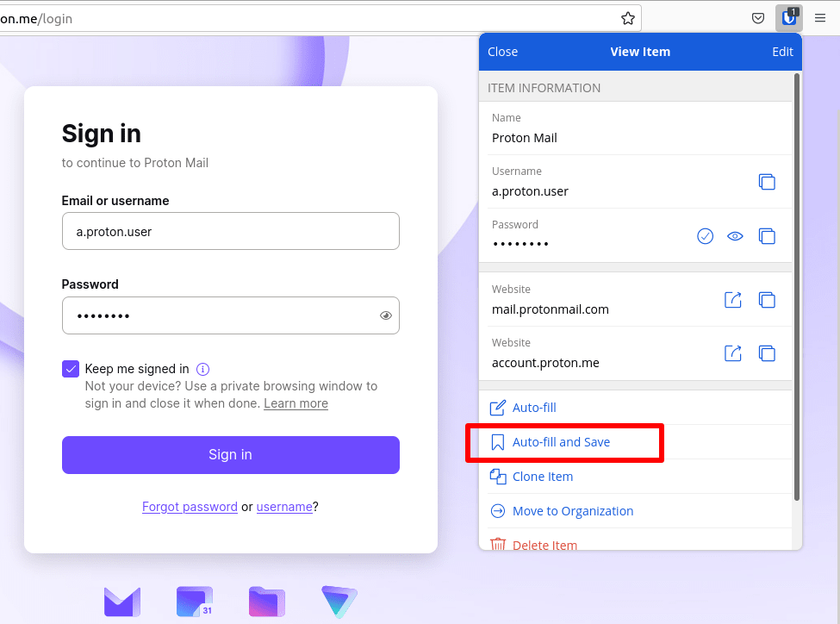The width and height of the screenshot is (840, 624).
Task: Copy the username a.proton.user
Action: (x=767, y=182)
